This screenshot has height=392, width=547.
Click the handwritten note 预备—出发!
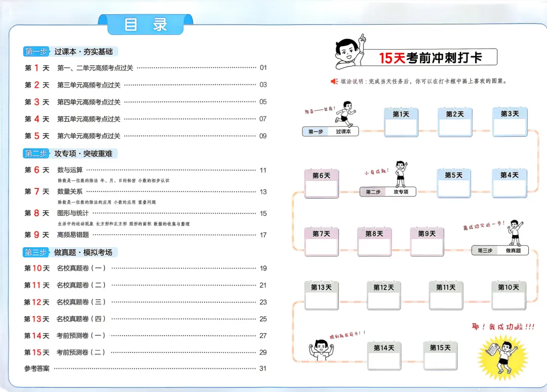(x=320, y=110)
